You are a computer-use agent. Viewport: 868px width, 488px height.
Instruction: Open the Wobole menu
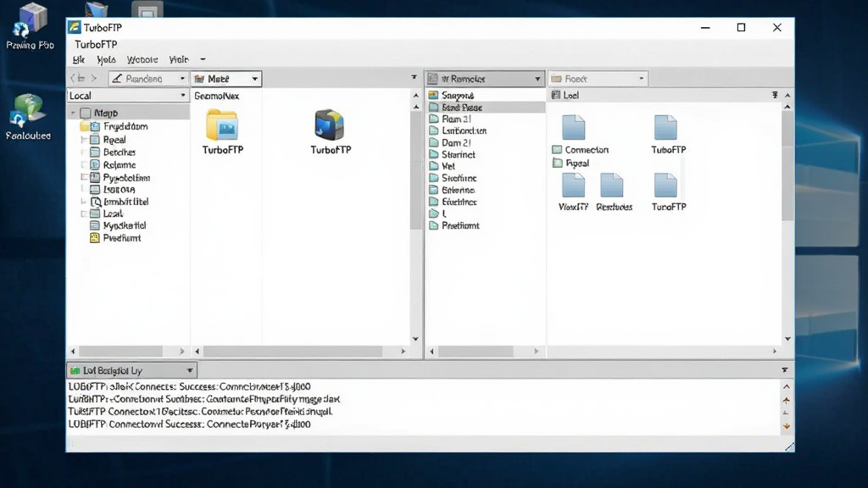(142, 59)
